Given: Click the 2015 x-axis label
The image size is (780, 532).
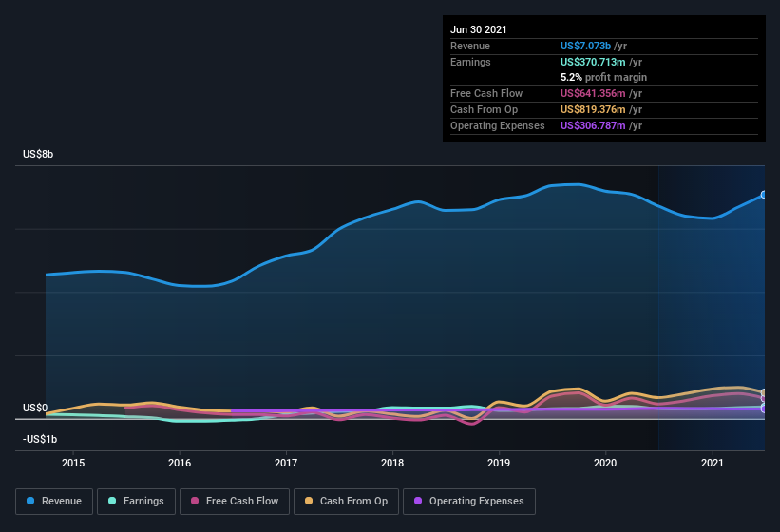Looking at the screenshot, I should point(73,463).
